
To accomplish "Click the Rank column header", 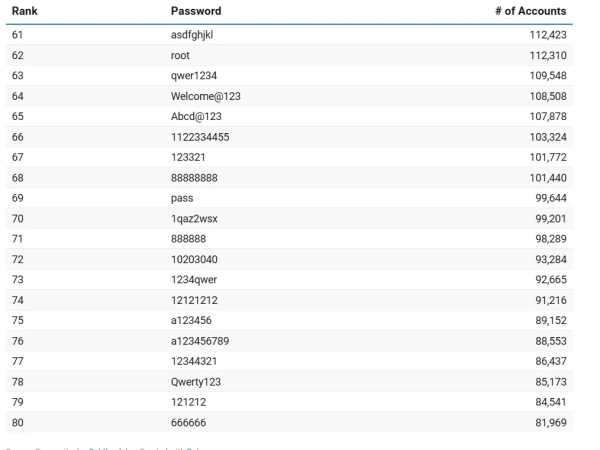I will (x=24, y=11).
